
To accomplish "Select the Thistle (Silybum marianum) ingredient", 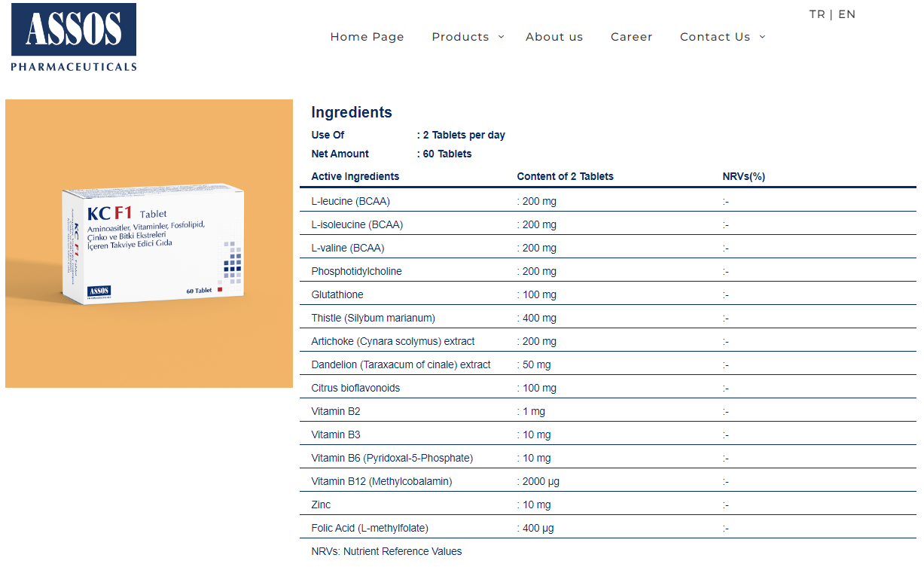I will point(374,319).
